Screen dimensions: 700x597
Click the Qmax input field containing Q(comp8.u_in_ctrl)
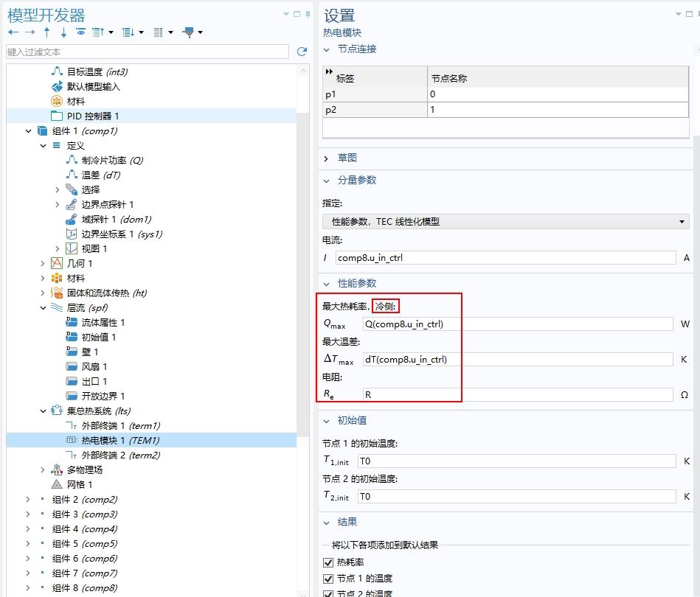point(516,324)
